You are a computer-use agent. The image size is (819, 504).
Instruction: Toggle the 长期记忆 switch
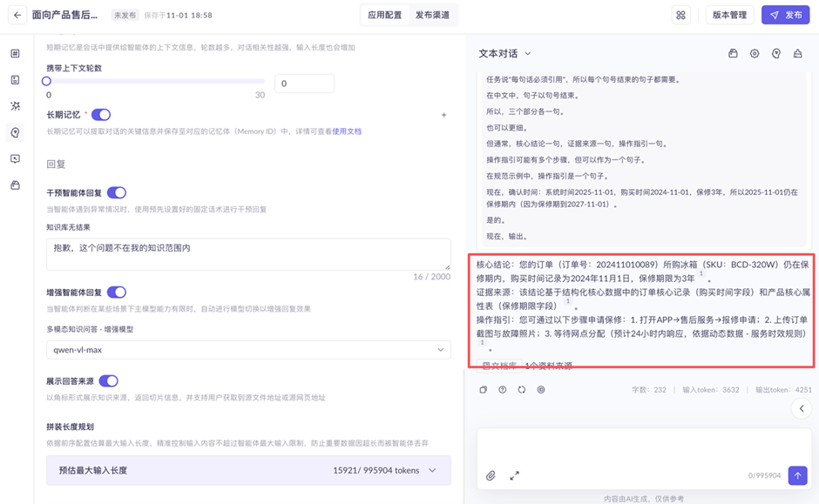101,115
